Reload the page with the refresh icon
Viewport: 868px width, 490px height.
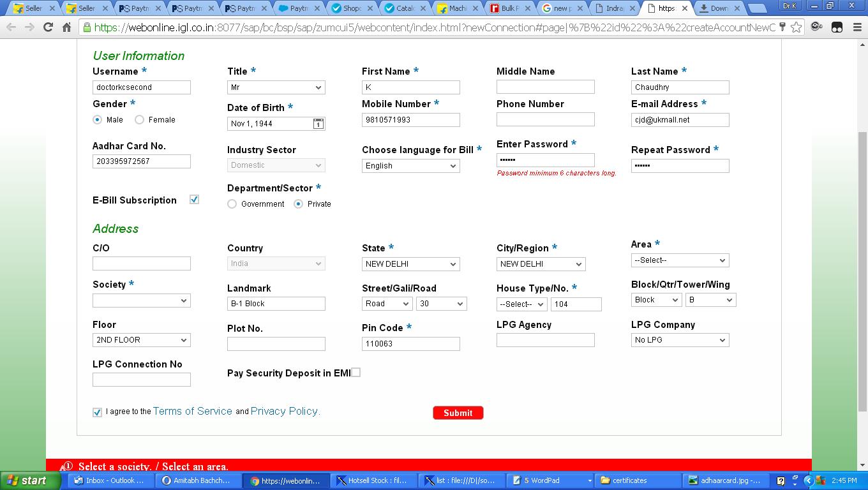pyautogui.click(x=48, y=27)
